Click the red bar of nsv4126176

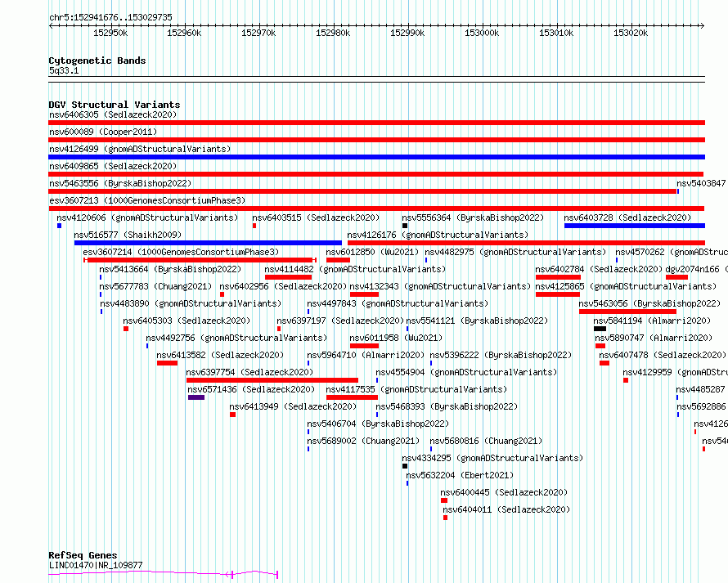(527, 243)
